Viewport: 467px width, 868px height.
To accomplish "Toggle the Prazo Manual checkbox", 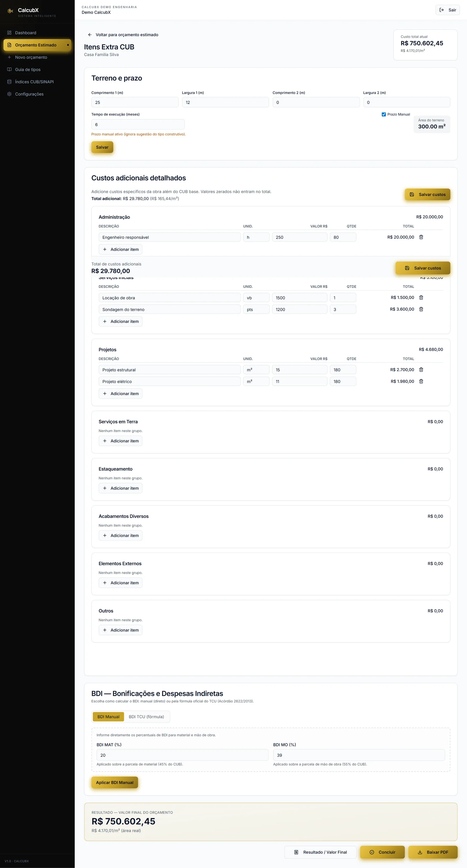I will point(384,114).
